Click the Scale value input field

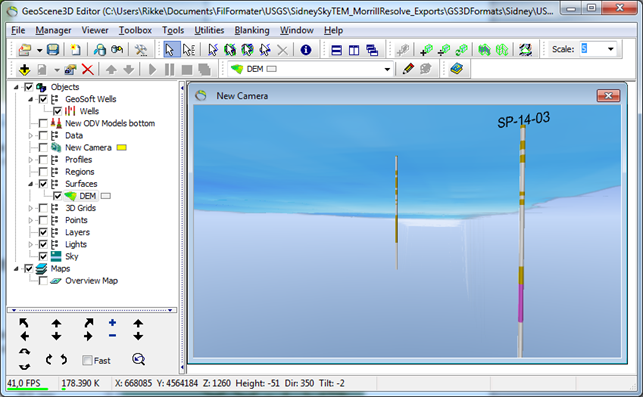(x=592, y=49)
